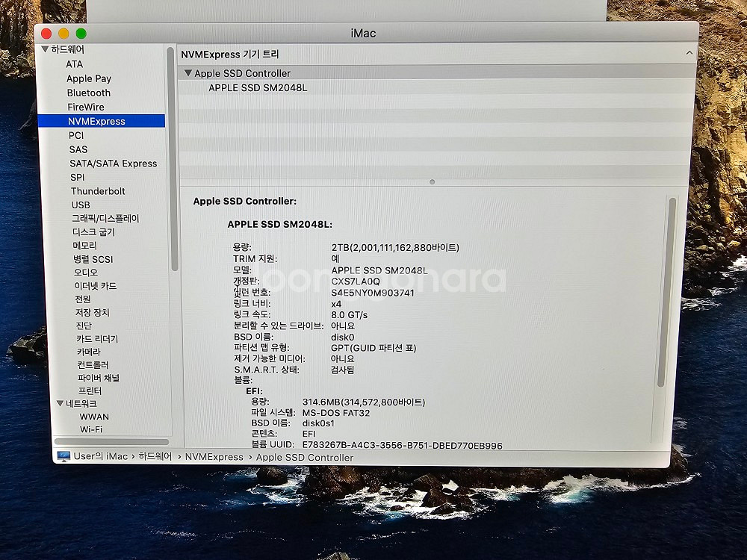Select 파이버 채널 in the sidebar
Viewport: 747px width, 560px height.
[99, 378]
